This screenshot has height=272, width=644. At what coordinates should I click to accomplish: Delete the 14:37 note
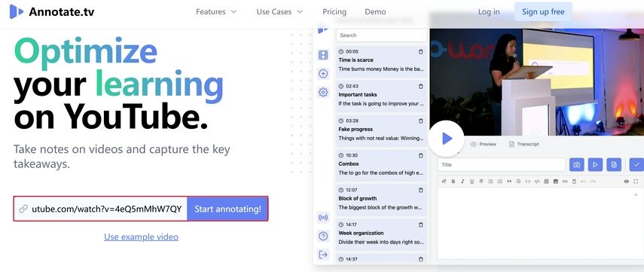[x=420, y=259]
